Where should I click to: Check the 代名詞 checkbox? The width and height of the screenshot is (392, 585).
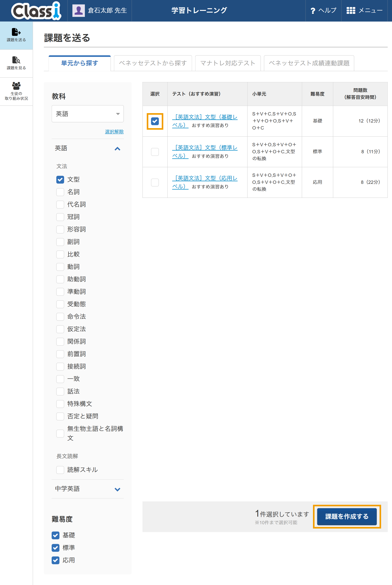[60, 204]
